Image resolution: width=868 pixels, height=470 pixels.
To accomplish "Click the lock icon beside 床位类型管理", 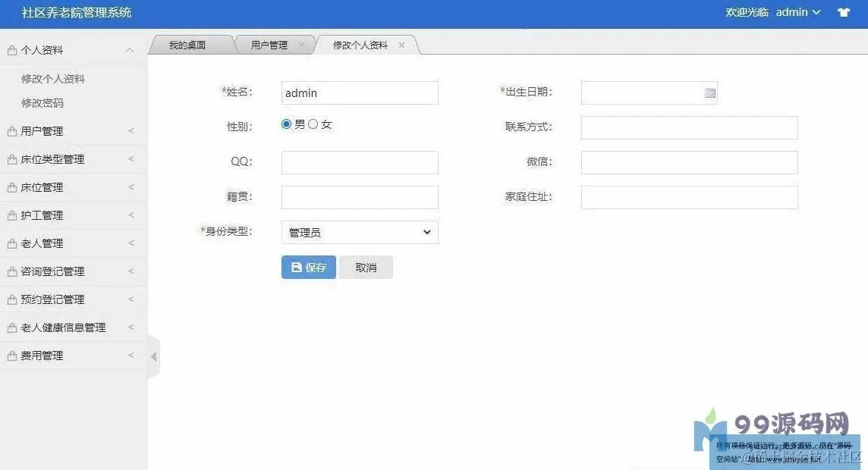I will click(x=11, y=159).
